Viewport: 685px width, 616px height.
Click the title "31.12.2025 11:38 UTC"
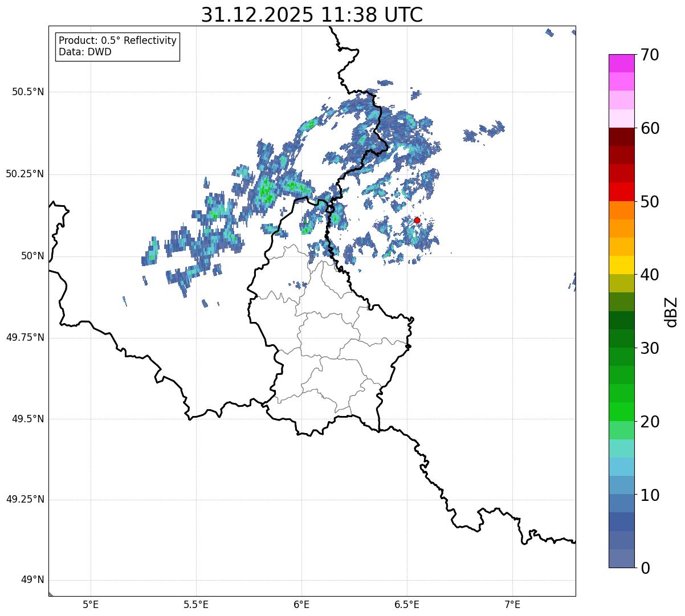point(312,15)
